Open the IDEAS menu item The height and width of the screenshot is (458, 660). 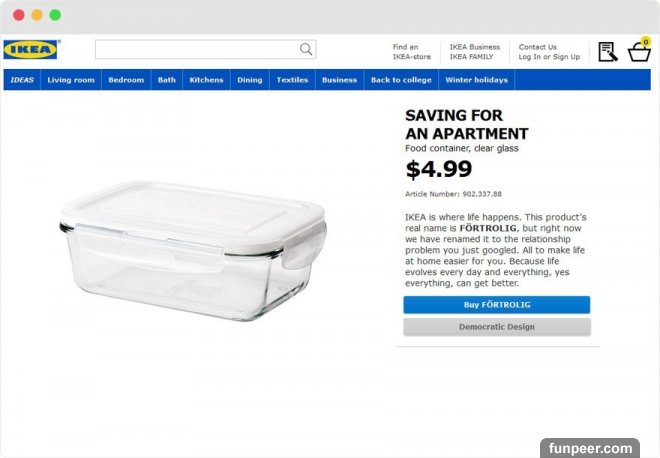coord(22,80)
